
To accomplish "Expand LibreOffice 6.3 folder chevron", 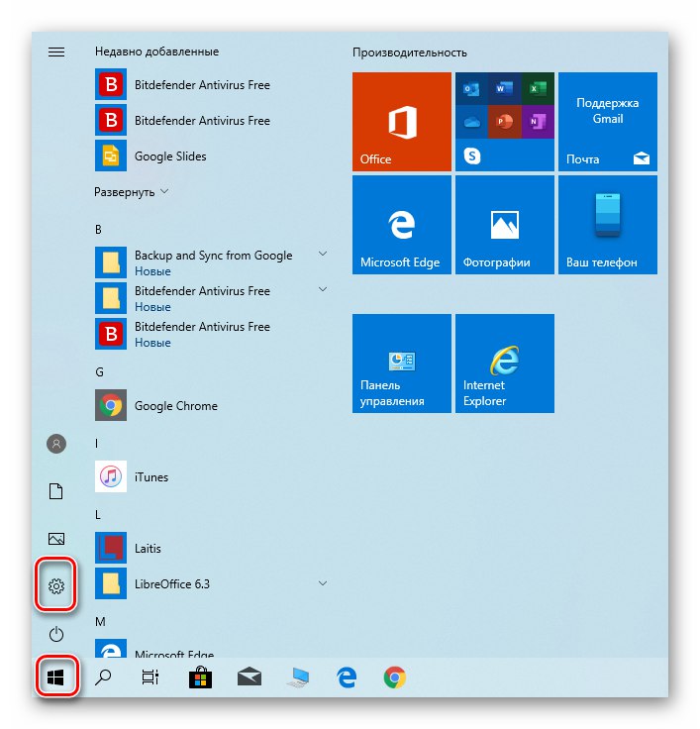I will [323, 583].
